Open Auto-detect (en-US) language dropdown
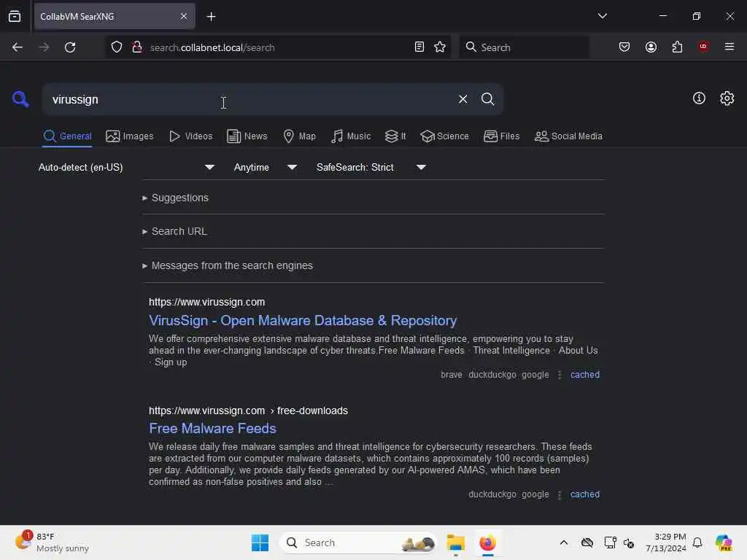This screenshot has width=747, height=560. point(126,167)
